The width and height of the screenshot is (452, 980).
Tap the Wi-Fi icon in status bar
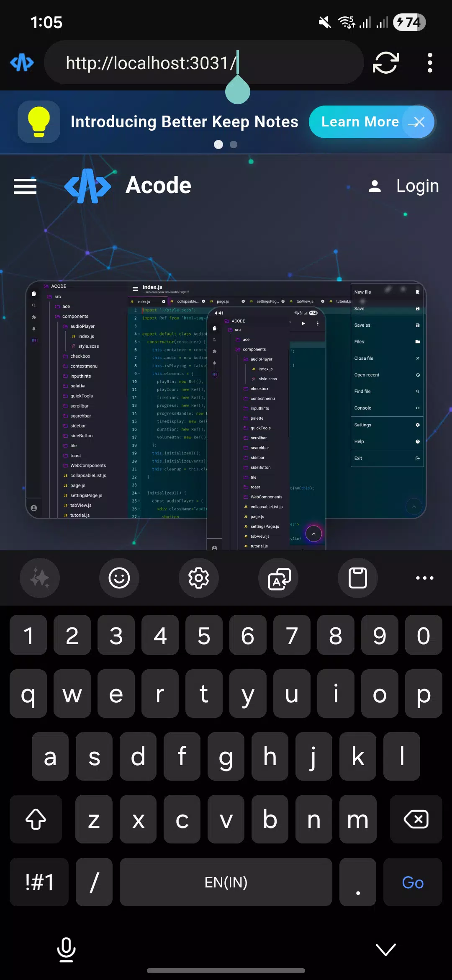346,22
